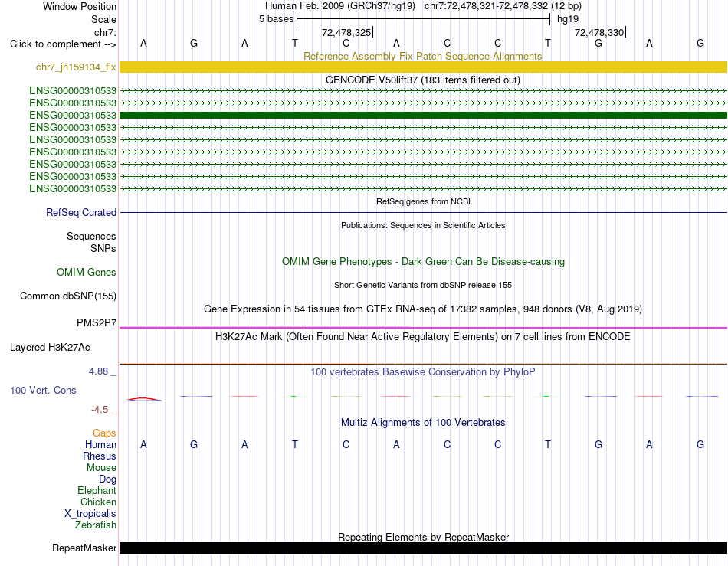Click 'Gene Expression in 54 tissues from GTEx' title
The width and height of the screenshot is (728, 566).
(x=423, y=309)
